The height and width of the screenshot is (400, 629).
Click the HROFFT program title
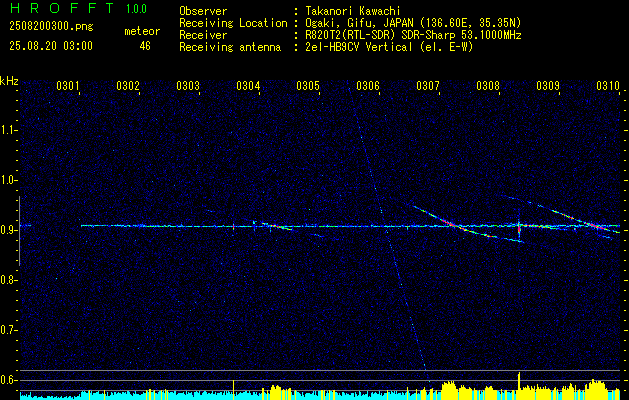tap(61, 8)
